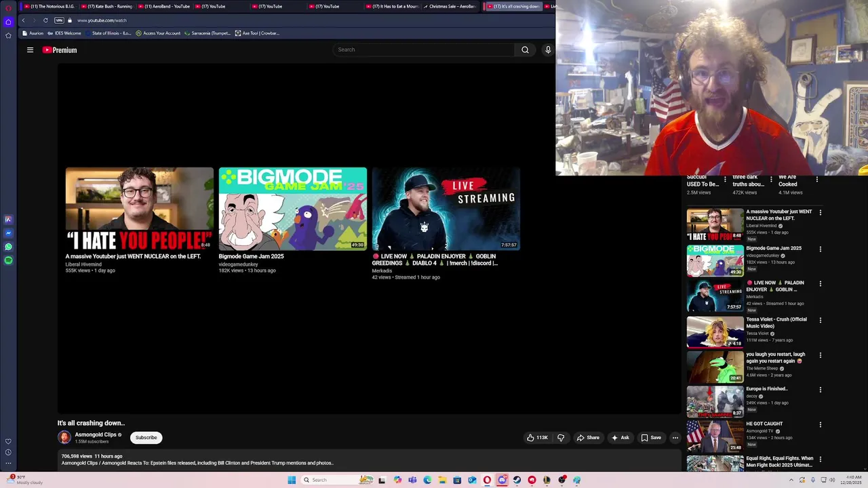Open the Home icon in the Opera sidebar
Screen dimensions: 868x488
8,22
